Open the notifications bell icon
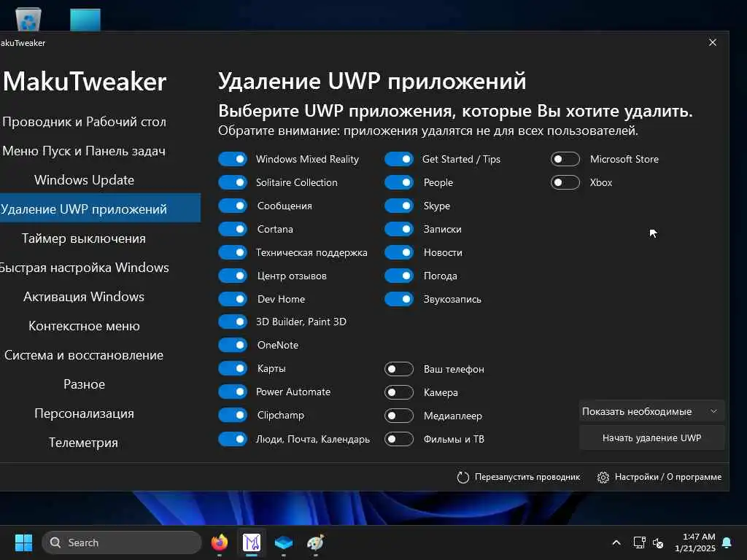 click(727, 542)
